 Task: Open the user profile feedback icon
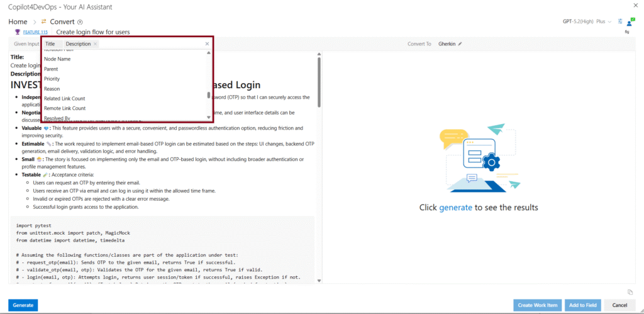coord(631,22)
